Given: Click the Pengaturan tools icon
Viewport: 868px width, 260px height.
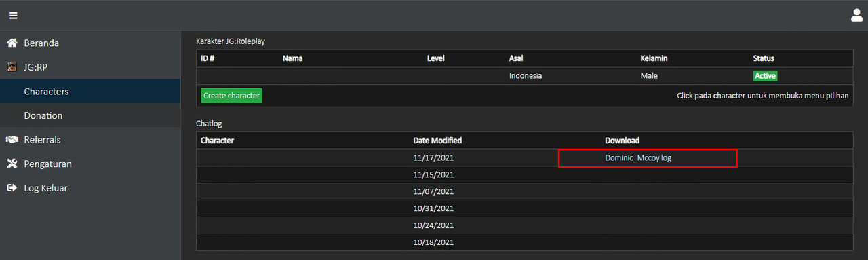Looking at the screenshot, I should point(12,164).
